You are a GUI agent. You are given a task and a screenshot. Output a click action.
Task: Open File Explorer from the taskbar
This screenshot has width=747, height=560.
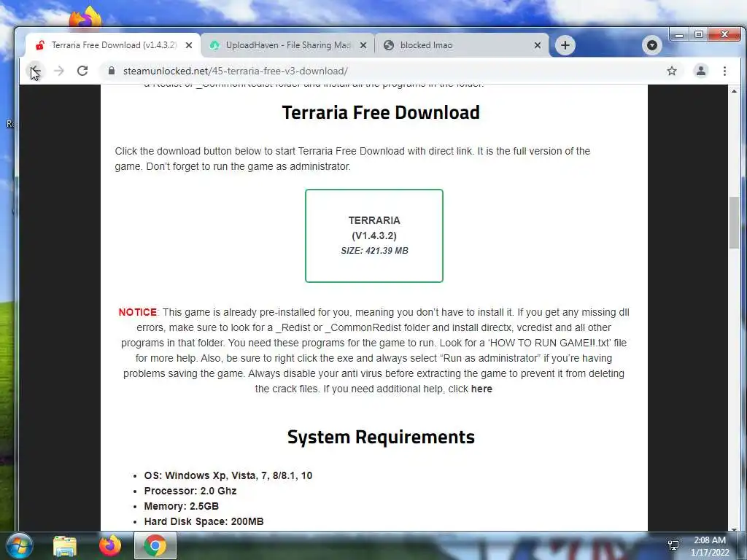pyautogui.click(x=65, y=545)
